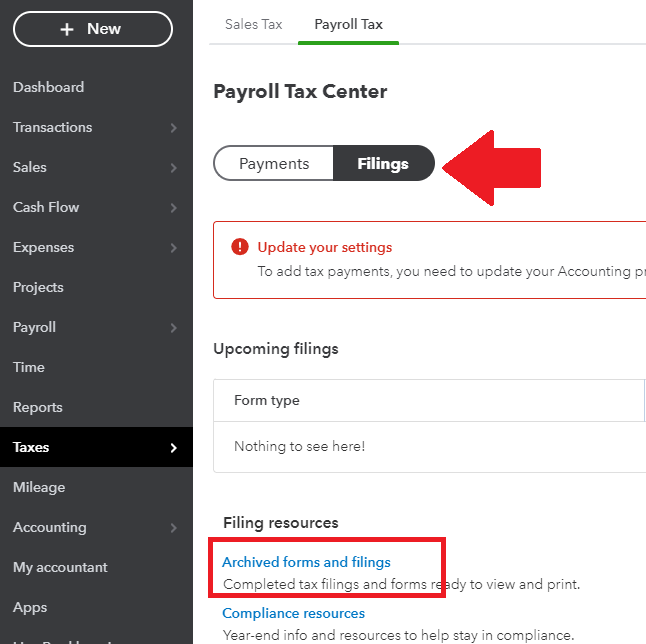Expand the Transactions submenu chevron

(x=174, y=128)
